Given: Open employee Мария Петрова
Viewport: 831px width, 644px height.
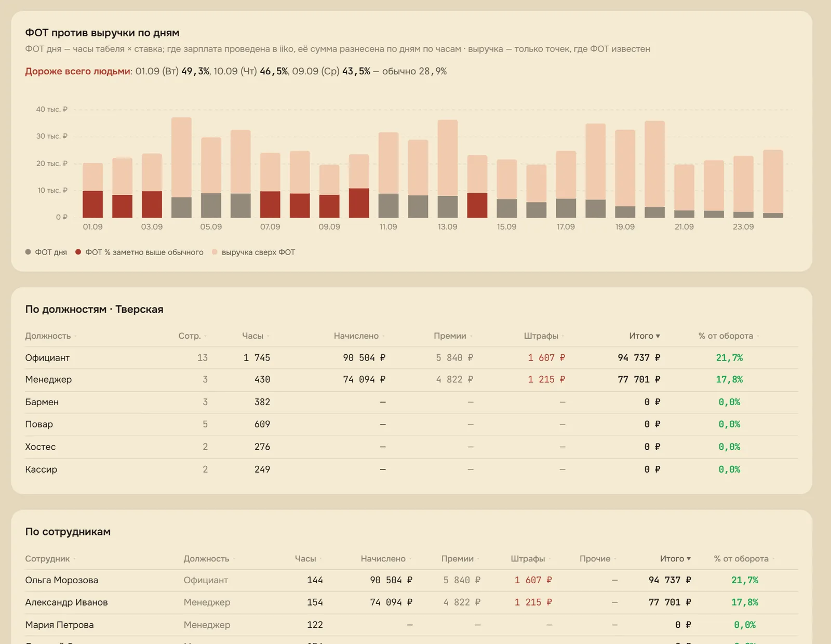Looking at the screenshot, I should [x=411, y=625].
